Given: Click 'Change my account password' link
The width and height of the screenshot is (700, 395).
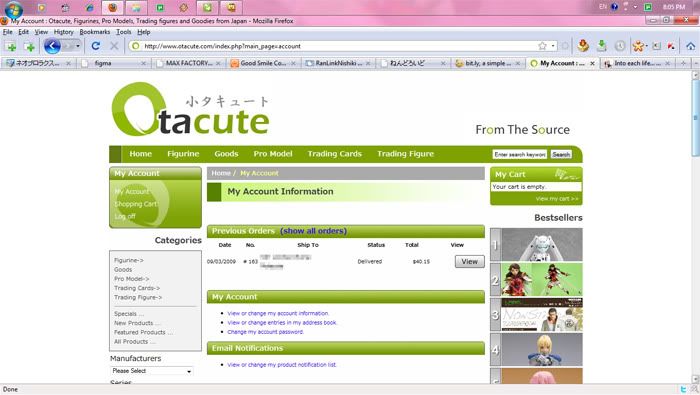Looking at the screenshot, I should pos(265,332).
